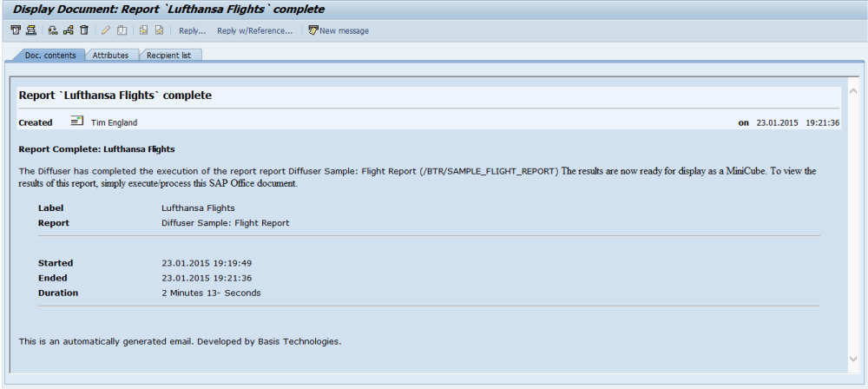Click the Started value 23.01.2015 19:19:49

pyautogui.click(x=207, y=263)
